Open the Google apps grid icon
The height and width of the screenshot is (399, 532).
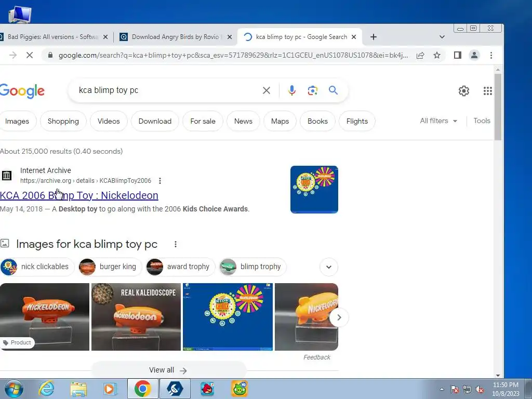[487, 90]
